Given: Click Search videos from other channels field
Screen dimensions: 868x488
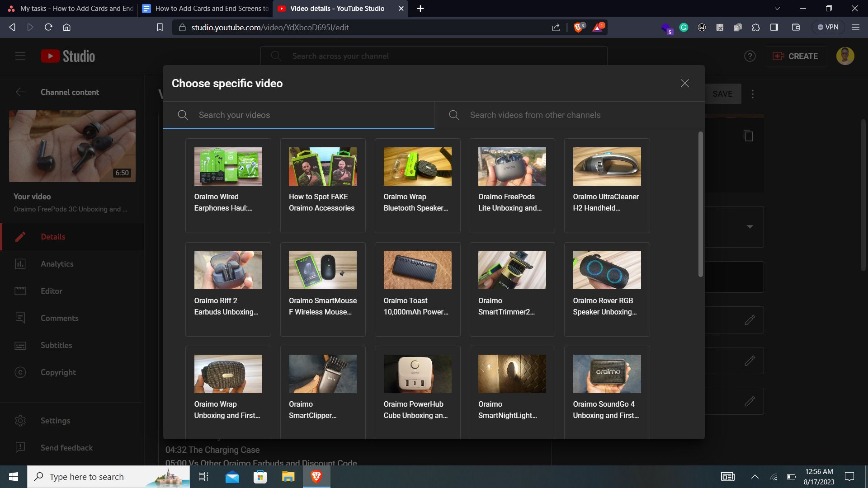Looking at the screenshot, I should tap(570, 115).
